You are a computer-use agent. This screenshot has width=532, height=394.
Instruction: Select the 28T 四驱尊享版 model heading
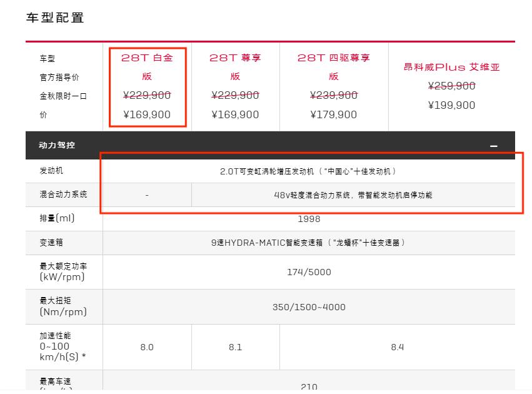[x=334, y=67]
